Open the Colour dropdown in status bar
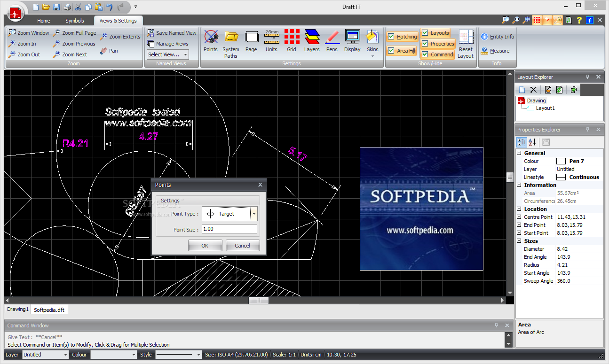609x364 pixels. (x=134, y=355)
